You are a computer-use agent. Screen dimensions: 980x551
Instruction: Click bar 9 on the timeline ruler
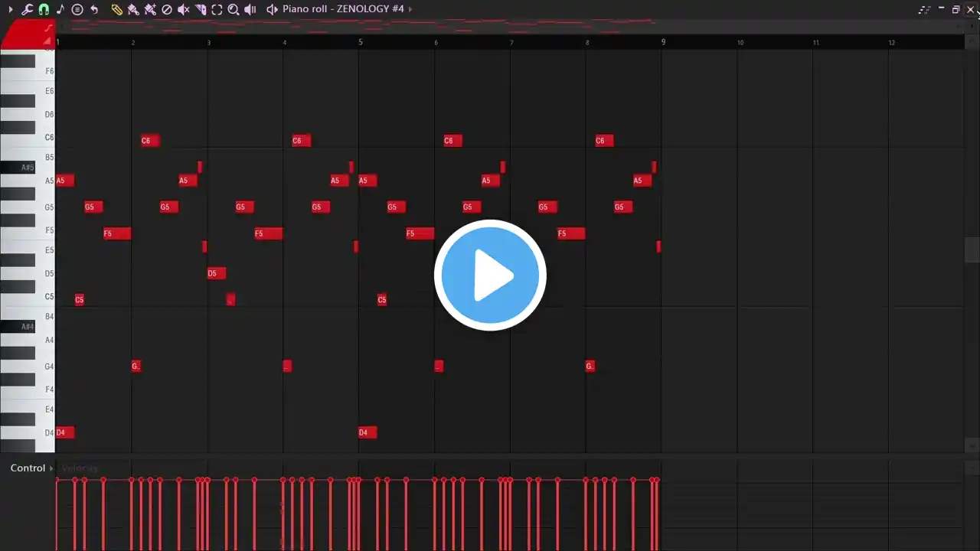[664, 42]
